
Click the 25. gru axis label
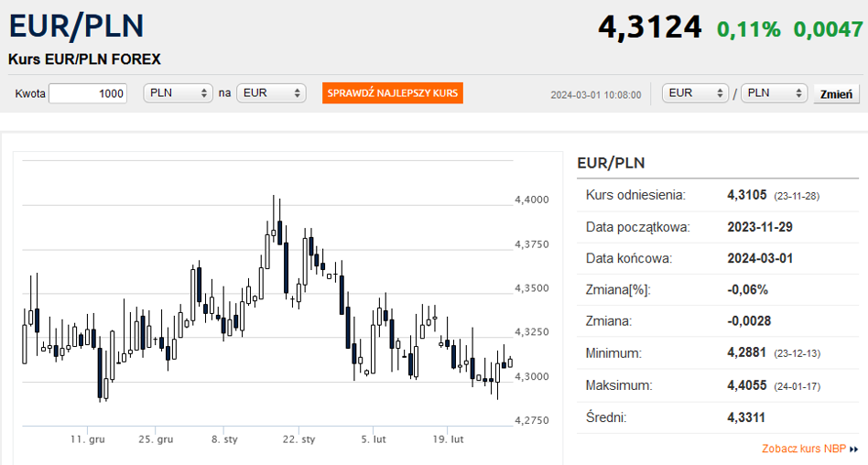[x=156, y=439]
